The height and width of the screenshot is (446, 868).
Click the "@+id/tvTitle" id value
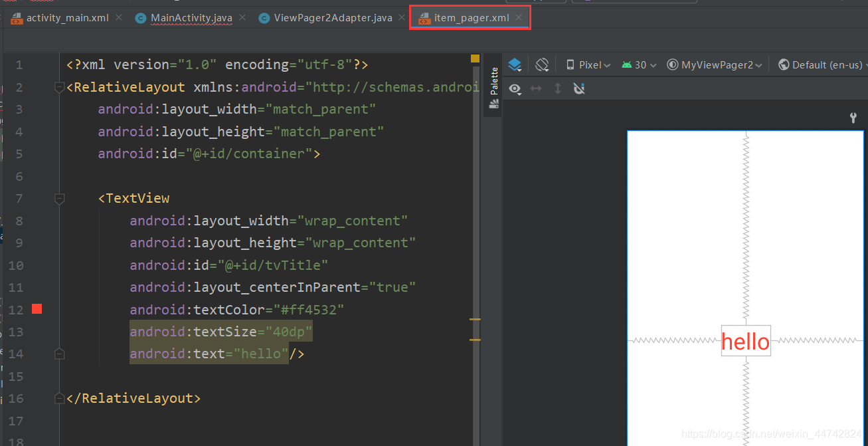pos(274,265)
